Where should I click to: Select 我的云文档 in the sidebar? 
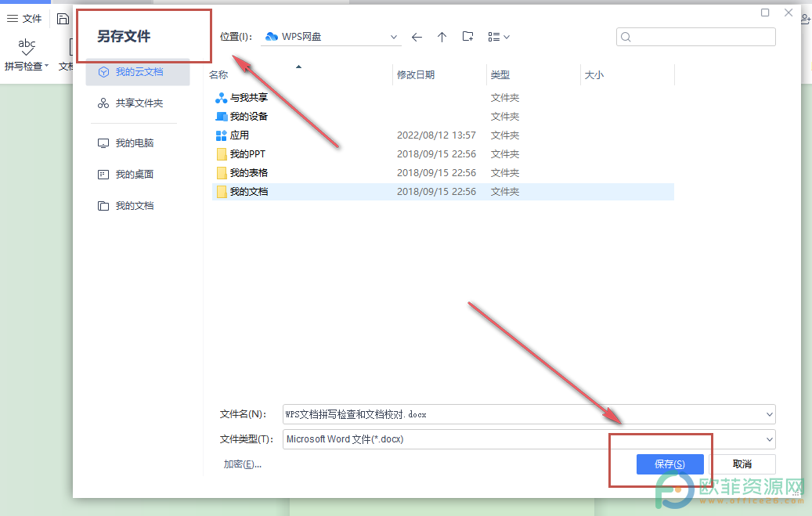[138, 72]
